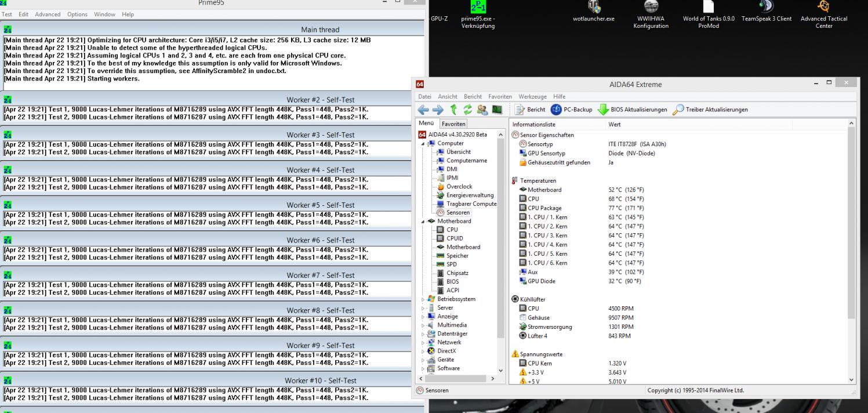The height and width of the screenshot is (413, 868).
Task: Collapse the Motherboard tree node in AIDA64
Action: click(x=423, y=221)
